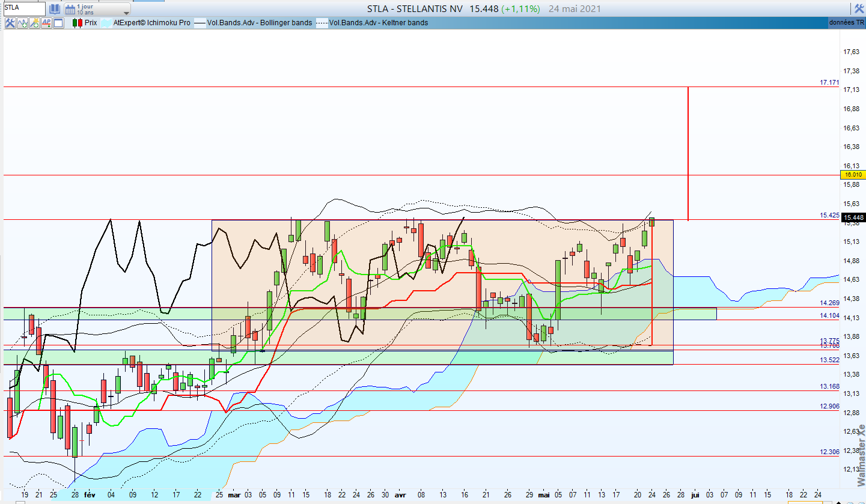Click the 12,13 price axis label

pyautogui.click(x=850, y=470)
